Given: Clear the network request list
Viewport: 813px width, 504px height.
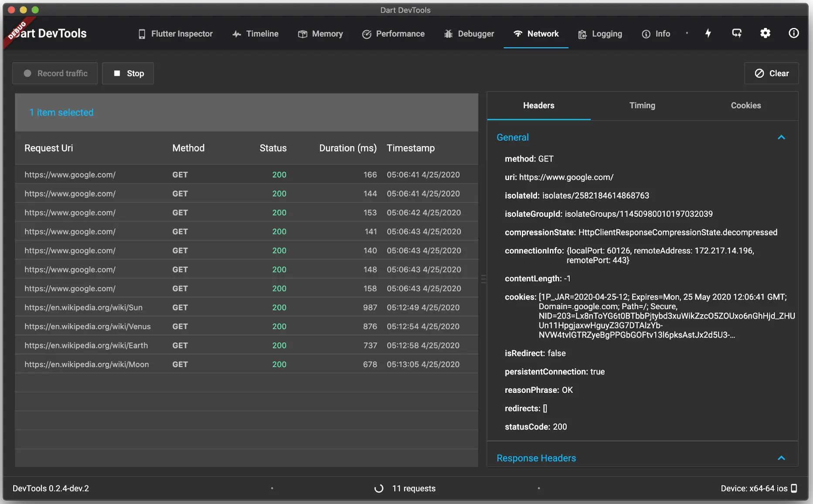Looking at the screenshot, I should (x=772, y=74).
